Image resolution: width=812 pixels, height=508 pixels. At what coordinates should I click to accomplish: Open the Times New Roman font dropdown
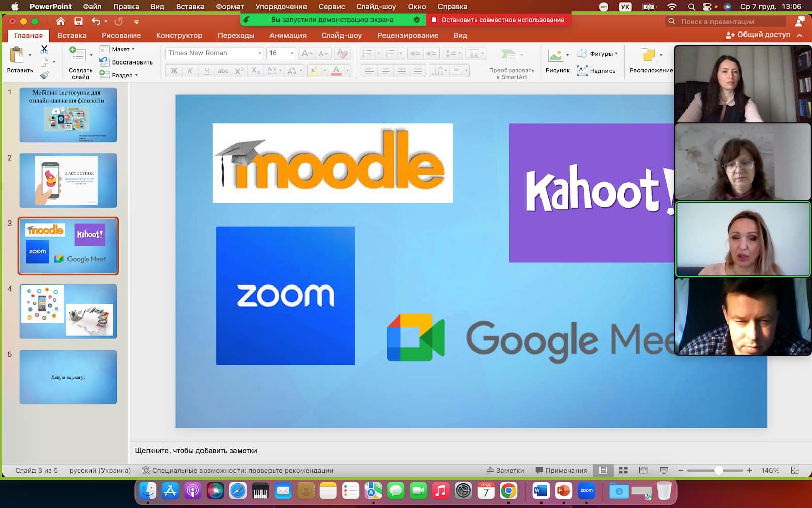click(259, 53)
